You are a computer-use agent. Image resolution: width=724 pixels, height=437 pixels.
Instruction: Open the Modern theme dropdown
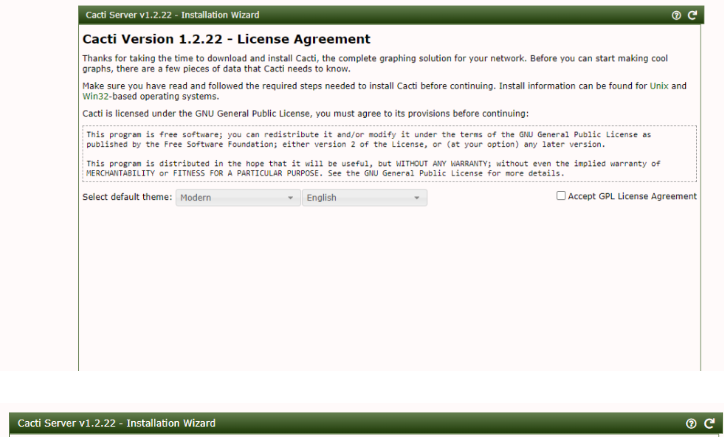pos(238,198)
